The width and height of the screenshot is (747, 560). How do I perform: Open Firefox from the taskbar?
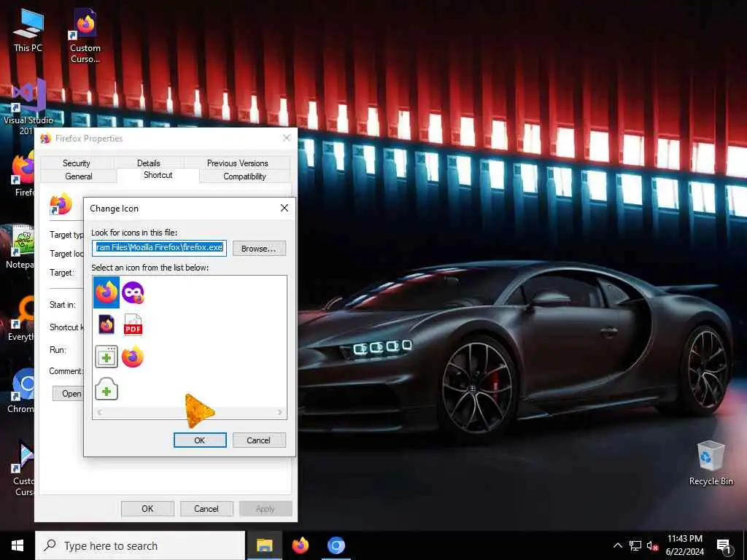pyautogui.click(x=300, y=545)
